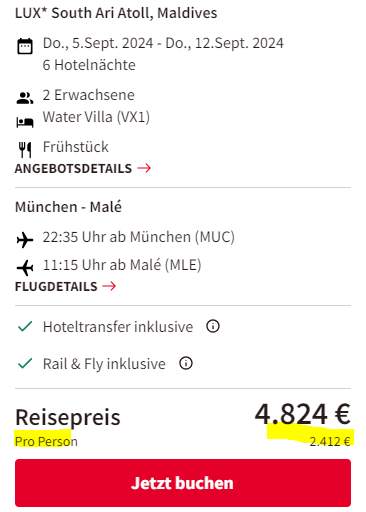This screenshot has width=366, height=512.
Task: Click the green checkmark beside Rail & Fly
Action: click(x=25, y=363)
